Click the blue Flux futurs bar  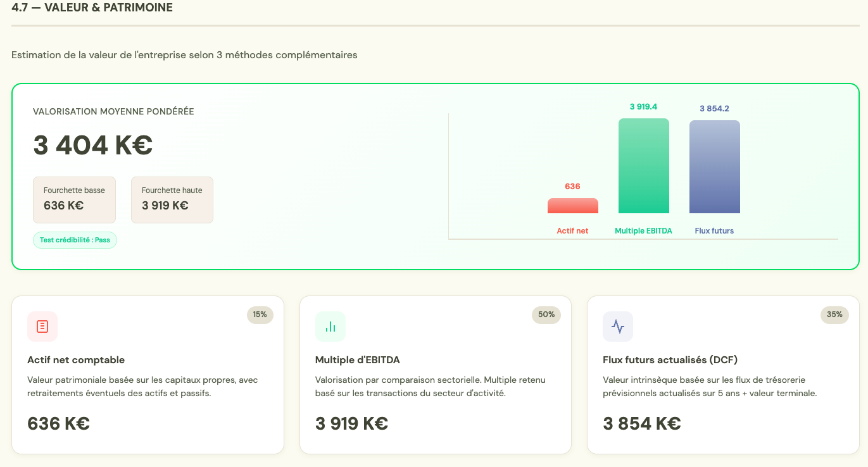(x=714, y=167)
